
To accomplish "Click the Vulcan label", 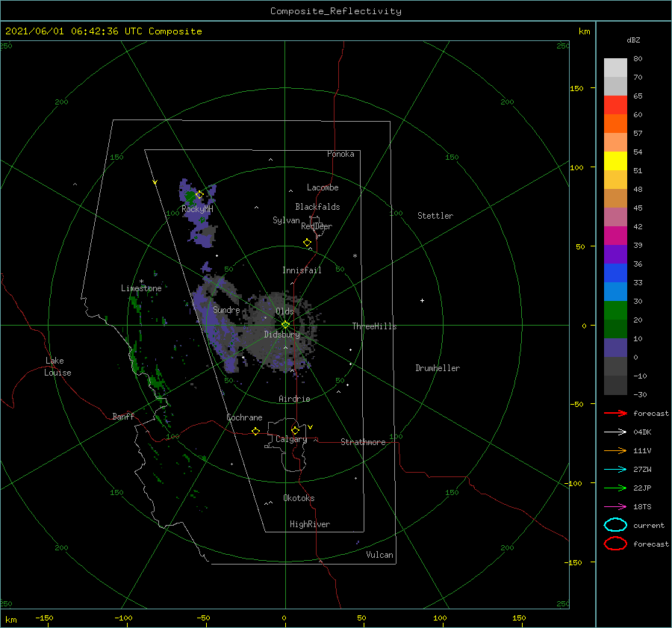I will 379,555.
